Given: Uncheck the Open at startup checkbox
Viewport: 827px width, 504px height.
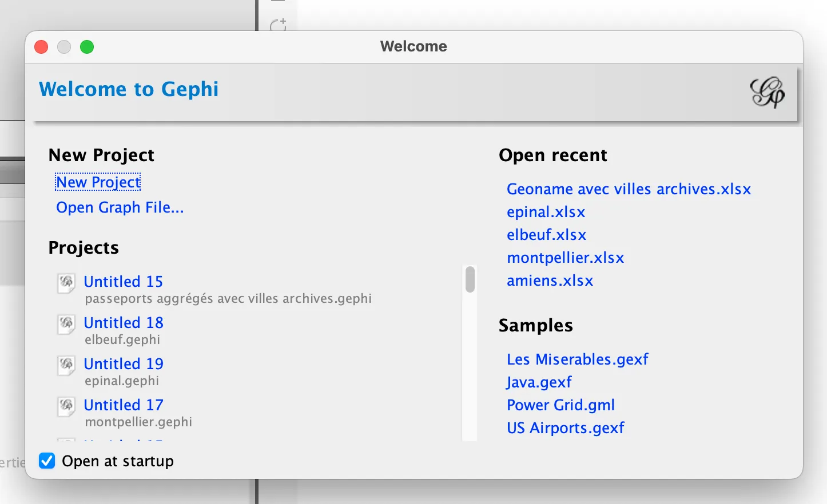Looking at the screenshot, I should click(47, 461).
